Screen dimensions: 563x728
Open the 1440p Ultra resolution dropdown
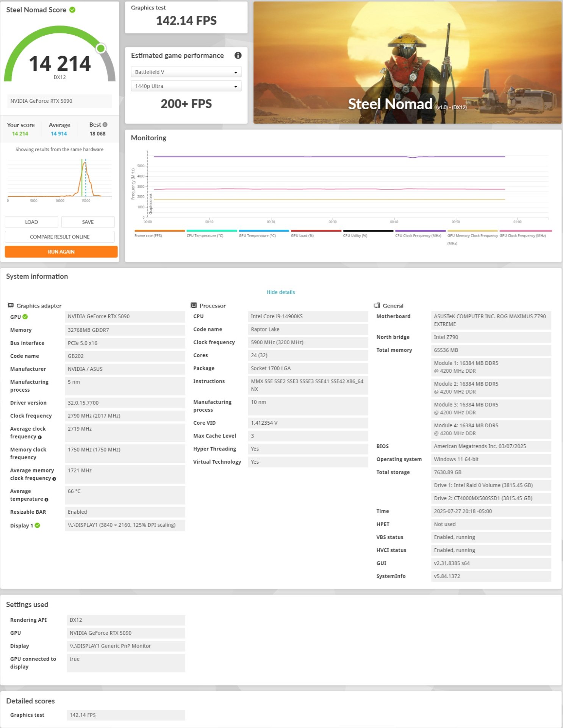pos(186,86)
